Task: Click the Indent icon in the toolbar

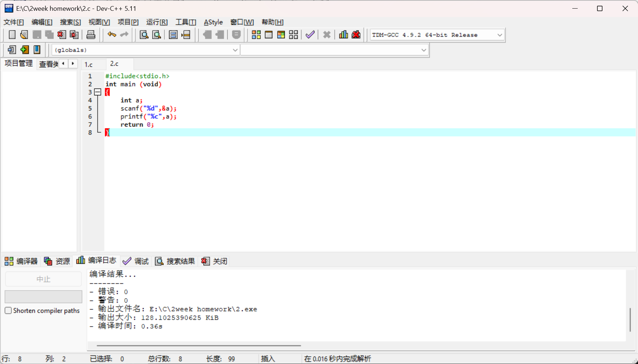Action: [207, 35]
